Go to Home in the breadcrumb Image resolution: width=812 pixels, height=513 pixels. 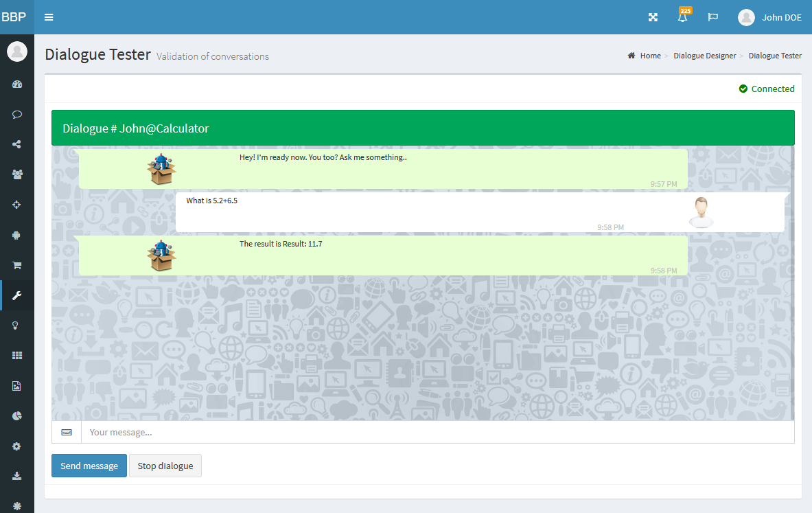pyautogui.click(x=650, y=56)
